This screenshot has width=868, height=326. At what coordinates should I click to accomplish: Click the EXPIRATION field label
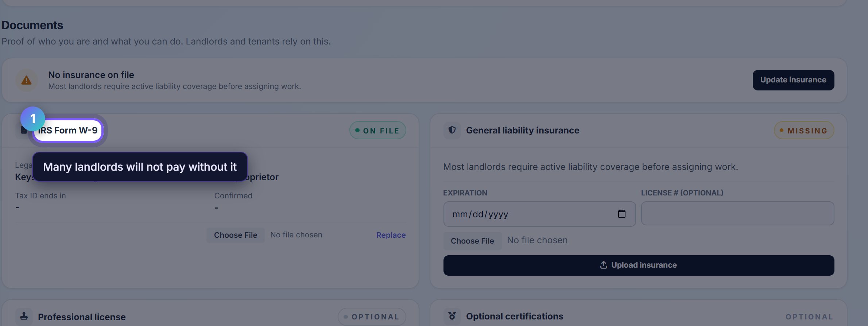(465, 193)
